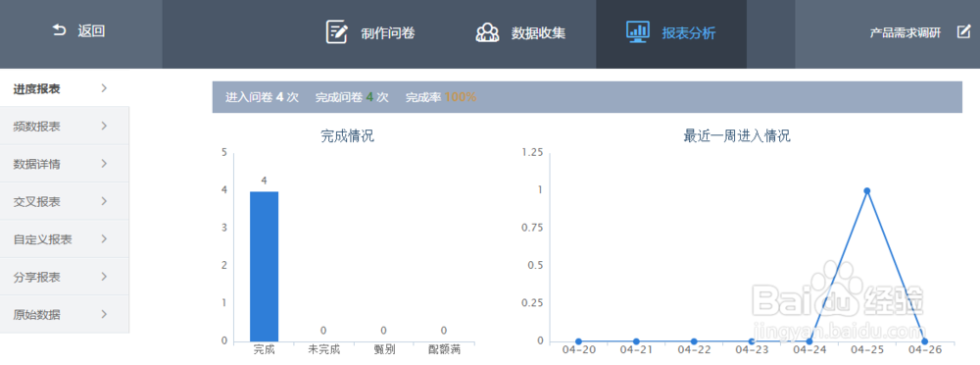Expand chevron next to 自定义报表
The image size is (980, 365).
pos(105,238)
